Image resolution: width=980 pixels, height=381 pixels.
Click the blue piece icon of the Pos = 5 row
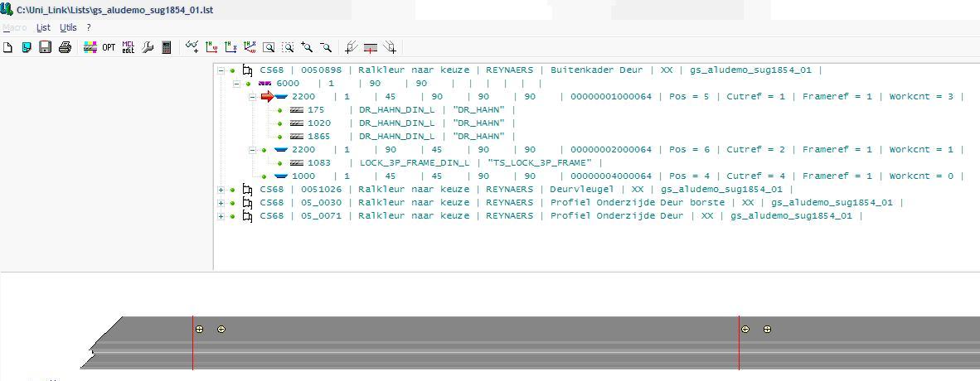[281, 97]
